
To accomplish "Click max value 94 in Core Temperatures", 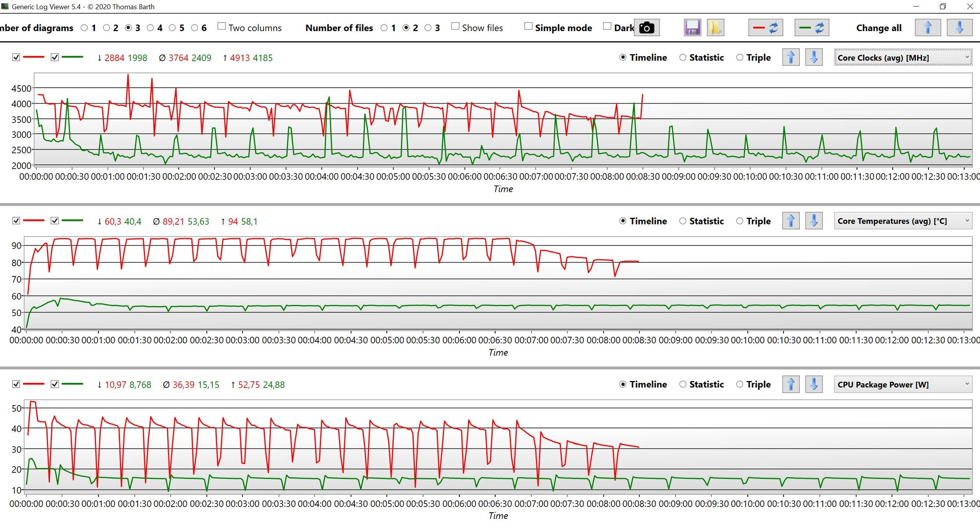I will point(233,221).
